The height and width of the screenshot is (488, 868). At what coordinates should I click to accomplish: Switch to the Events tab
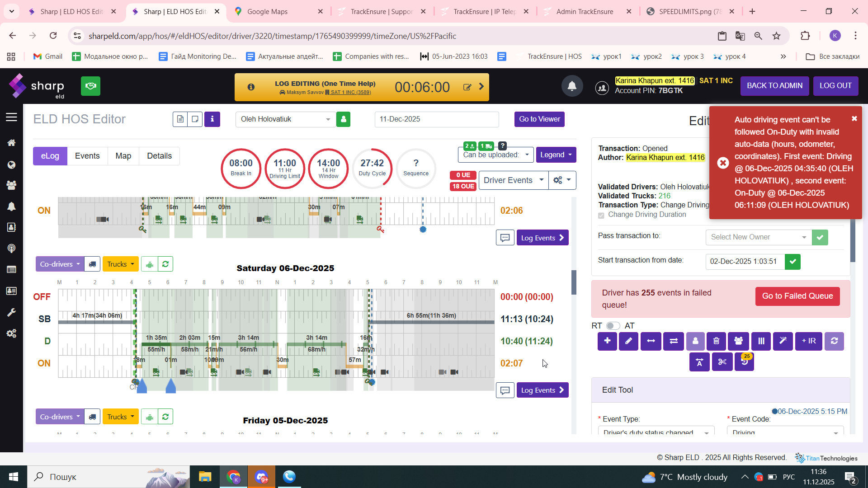[x=87, y=156]
